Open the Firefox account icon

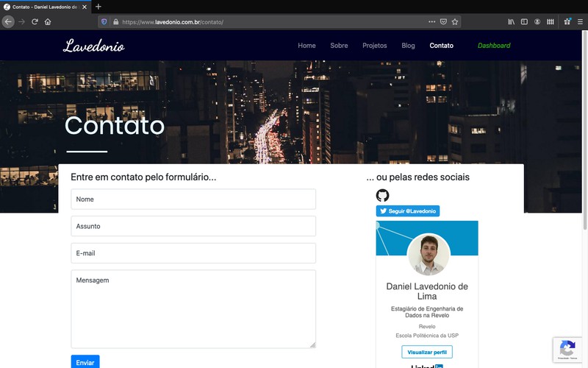537,22
